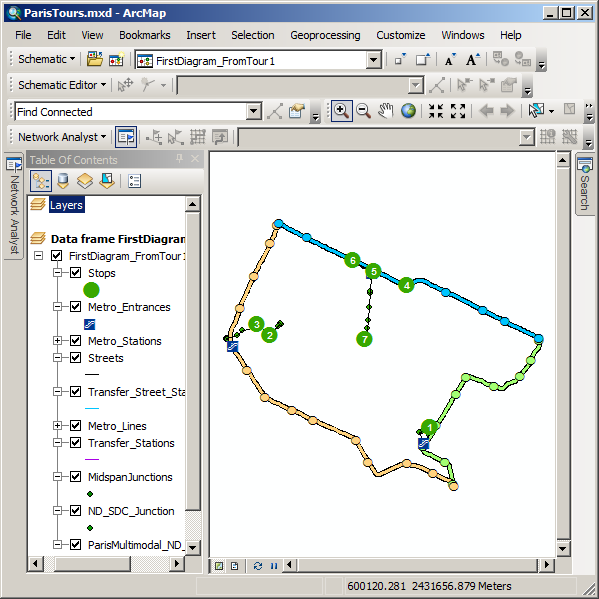Click the Open Schematic Diagrams folder icon

click(x=94, y=60)
